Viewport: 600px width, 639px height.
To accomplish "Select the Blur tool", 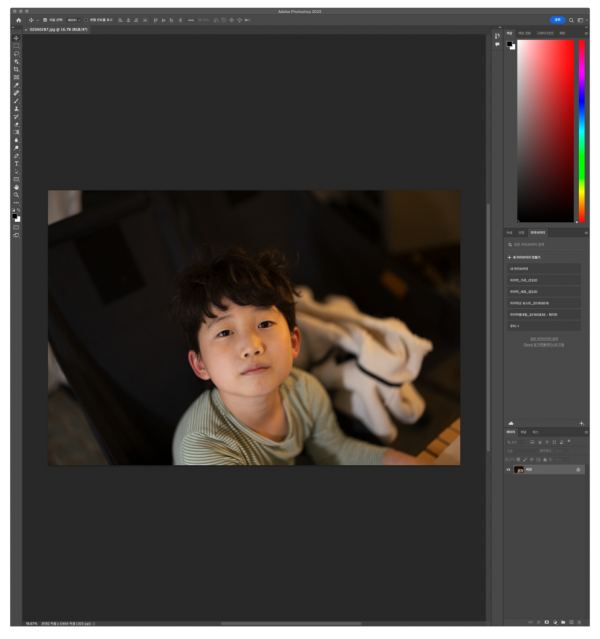I will [16, 140].
